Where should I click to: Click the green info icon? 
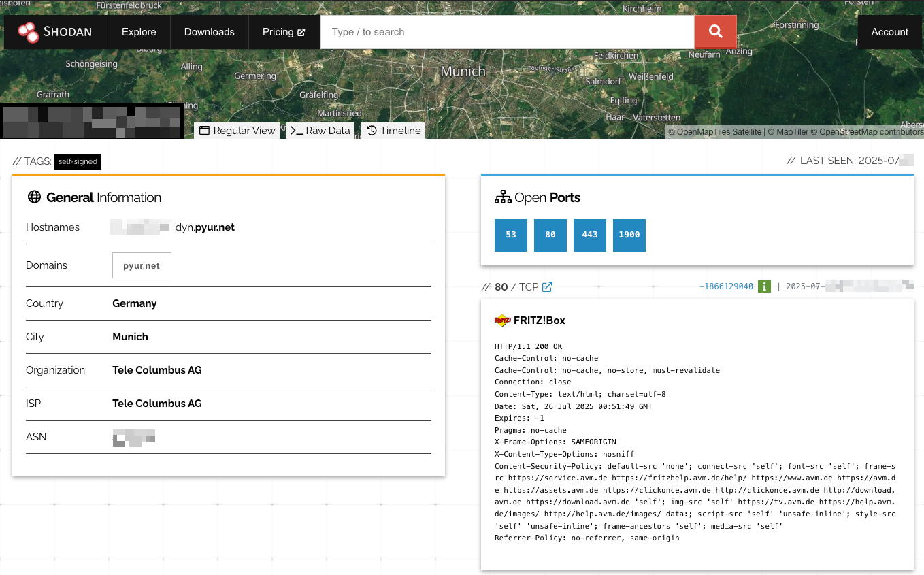click(764, 286)
